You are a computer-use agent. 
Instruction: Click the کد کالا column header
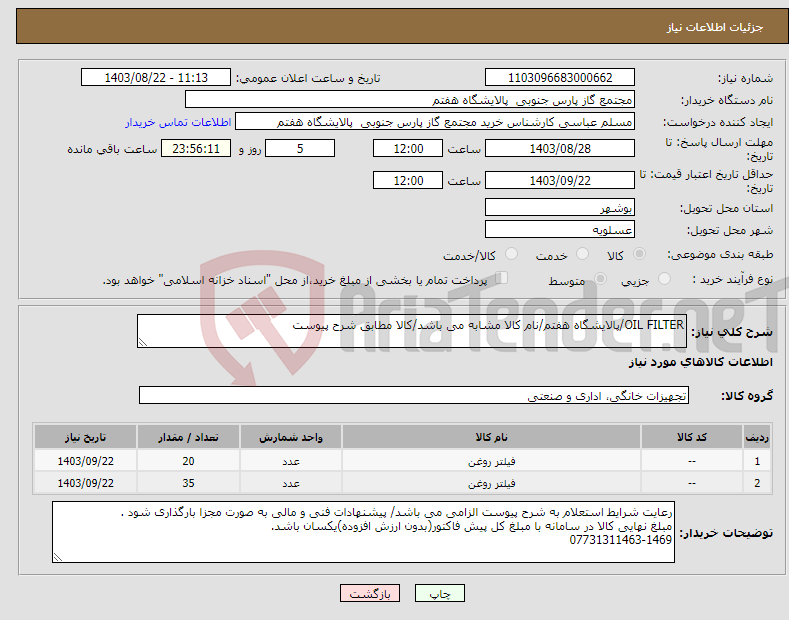point(691,437)
